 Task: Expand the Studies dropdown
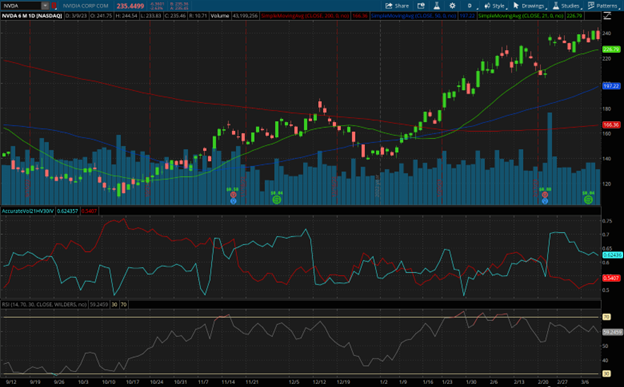pos(567,6)
